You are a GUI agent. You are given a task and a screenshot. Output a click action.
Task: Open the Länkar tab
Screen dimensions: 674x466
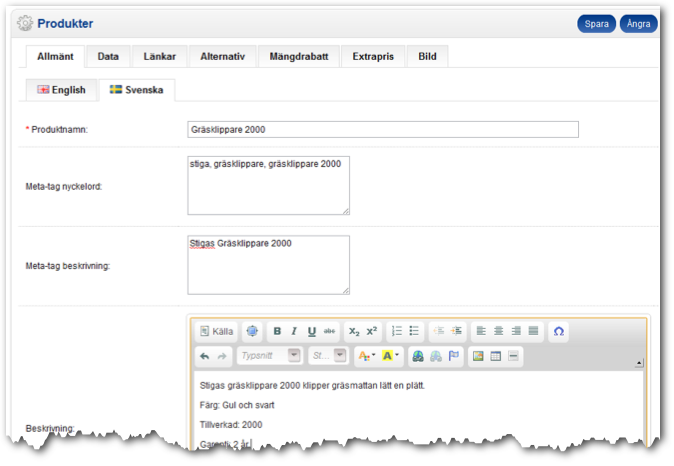click(159, 57)
